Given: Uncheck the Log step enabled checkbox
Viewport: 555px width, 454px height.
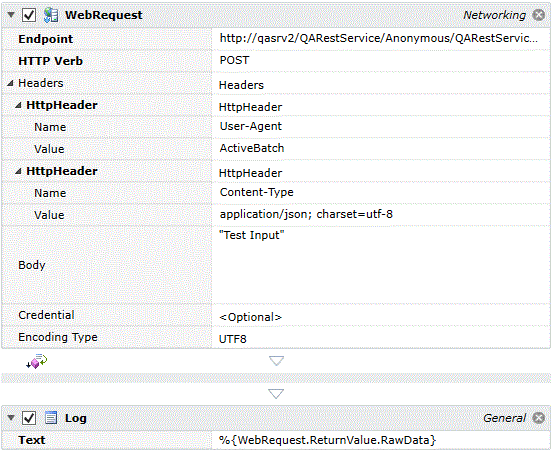Looking at the screenshot, I should [29, 418].
